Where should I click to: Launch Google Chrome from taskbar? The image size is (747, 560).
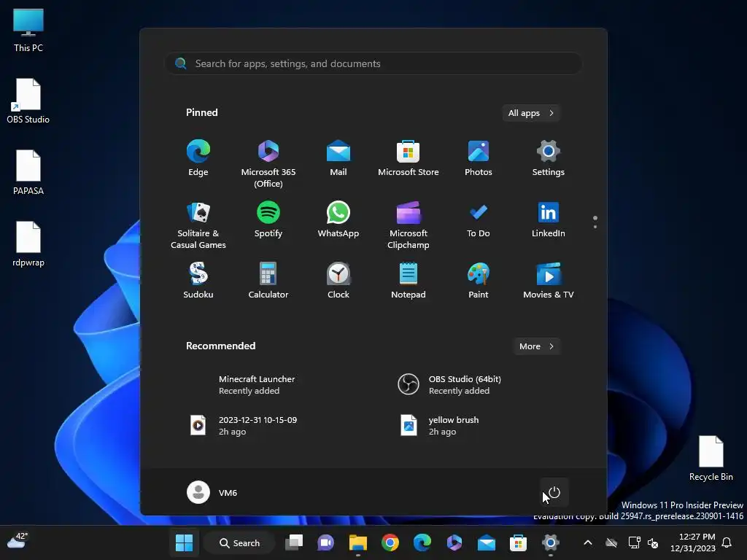pyautogui.click(x=390, y=542)
